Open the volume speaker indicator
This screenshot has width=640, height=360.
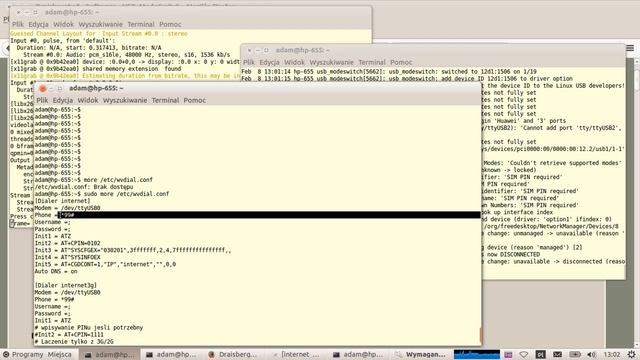click(x=592, y=355)
